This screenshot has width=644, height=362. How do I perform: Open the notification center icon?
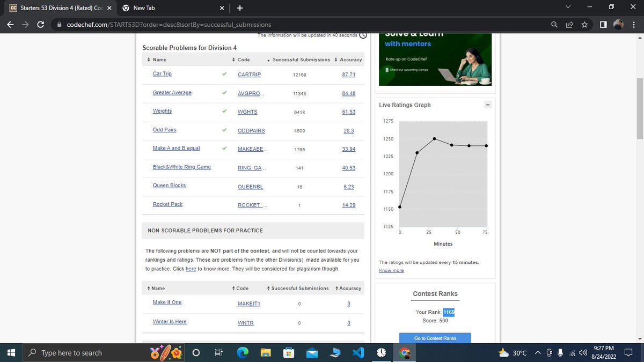point(628,352)
